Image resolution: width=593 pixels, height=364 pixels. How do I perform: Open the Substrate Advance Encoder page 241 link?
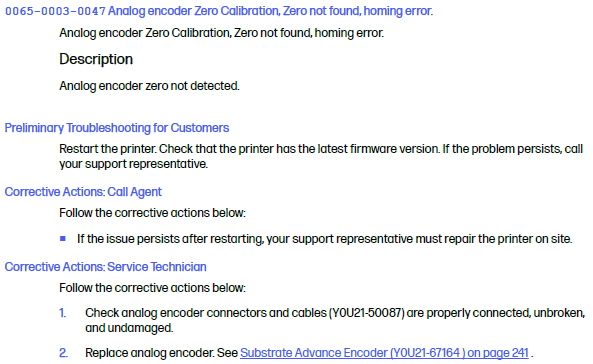pos(384,353)
